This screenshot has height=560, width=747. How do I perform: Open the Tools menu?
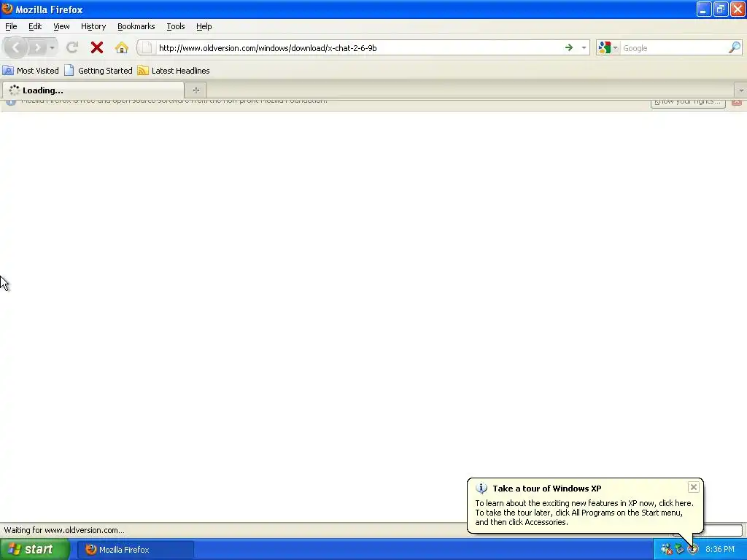click(176, 27)
